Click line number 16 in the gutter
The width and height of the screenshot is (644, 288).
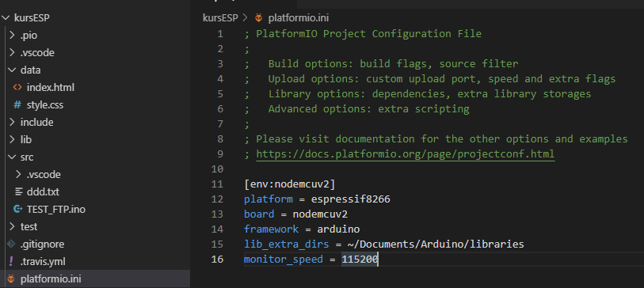(217, 260)
